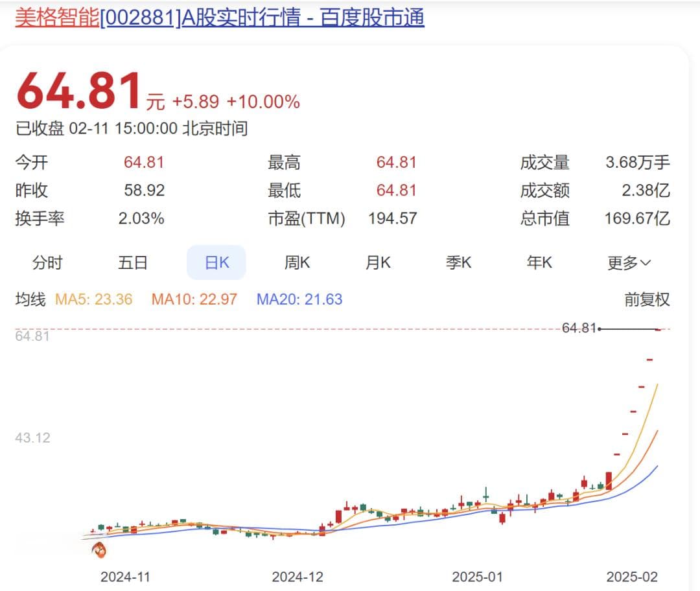
Task: Click the small orange marker icon below the chart
Action: tap(100, 550)
